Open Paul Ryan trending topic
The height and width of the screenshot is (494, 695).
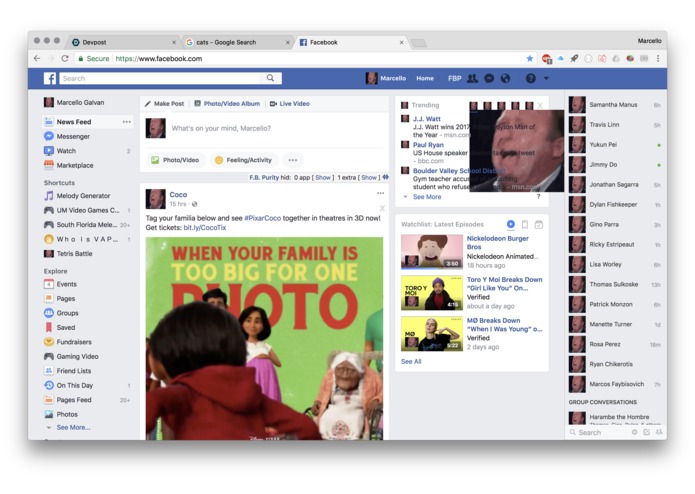428,145
